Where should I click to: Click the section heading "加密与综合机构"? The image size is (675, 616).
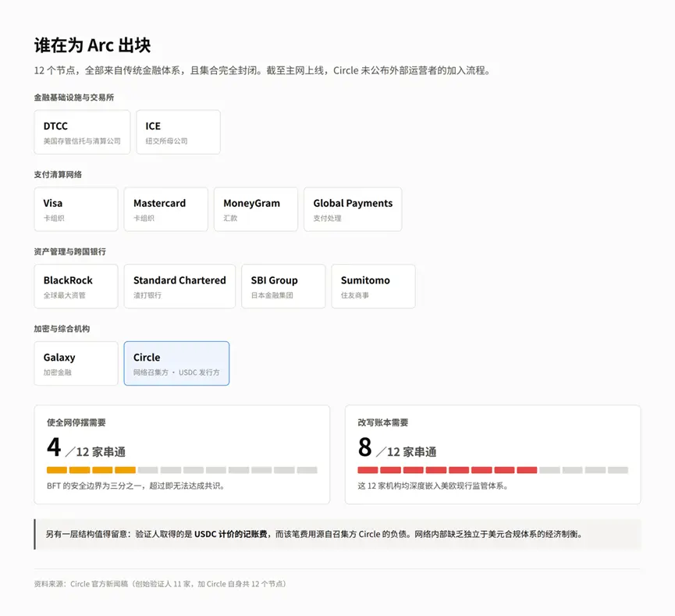tap(62, 329)
